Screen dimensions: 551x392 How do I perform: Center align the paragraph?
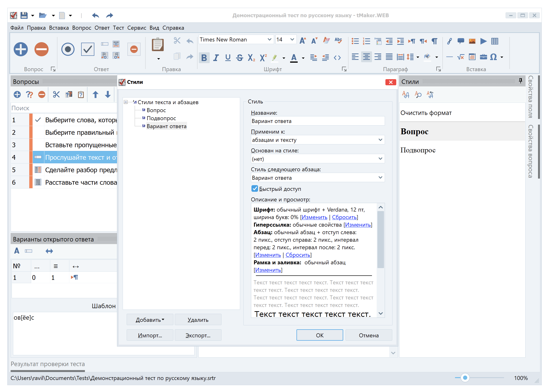367,57
